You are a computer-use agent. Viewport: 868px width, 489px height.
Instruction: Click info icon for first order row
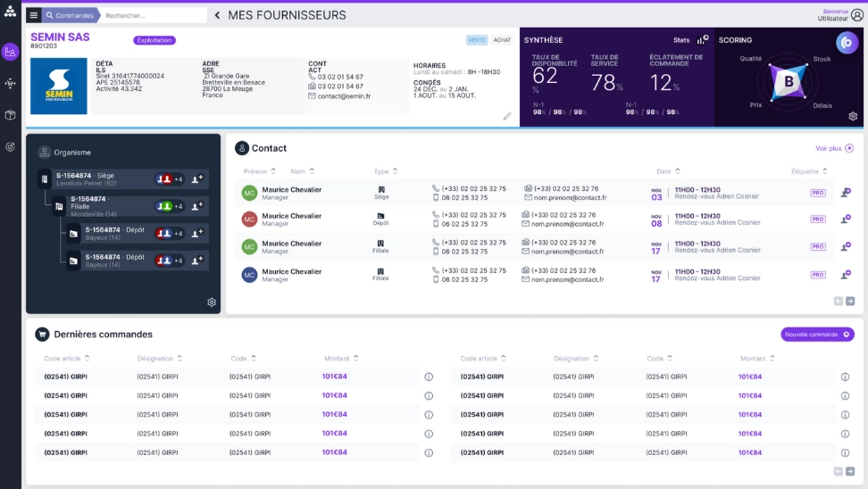[429, 377]
